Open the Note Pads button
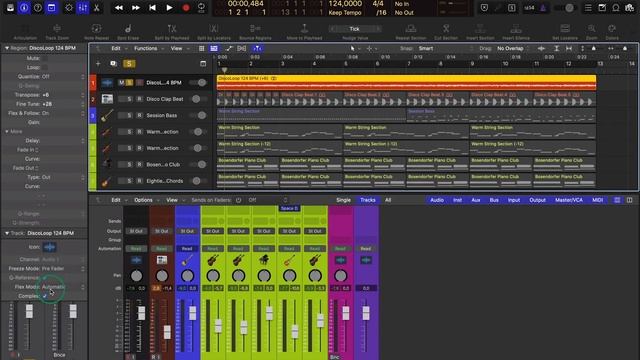Screen dimensions: 640x360 pos(602,8)
